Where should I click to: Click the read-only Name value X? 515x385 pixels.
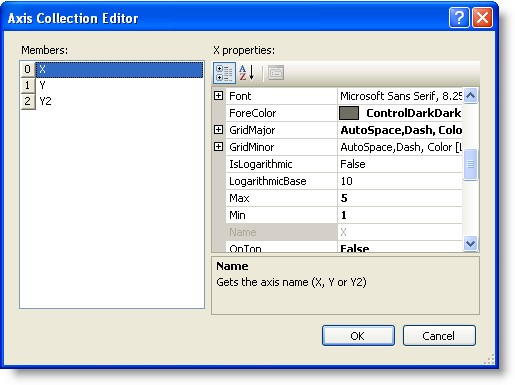400,232
